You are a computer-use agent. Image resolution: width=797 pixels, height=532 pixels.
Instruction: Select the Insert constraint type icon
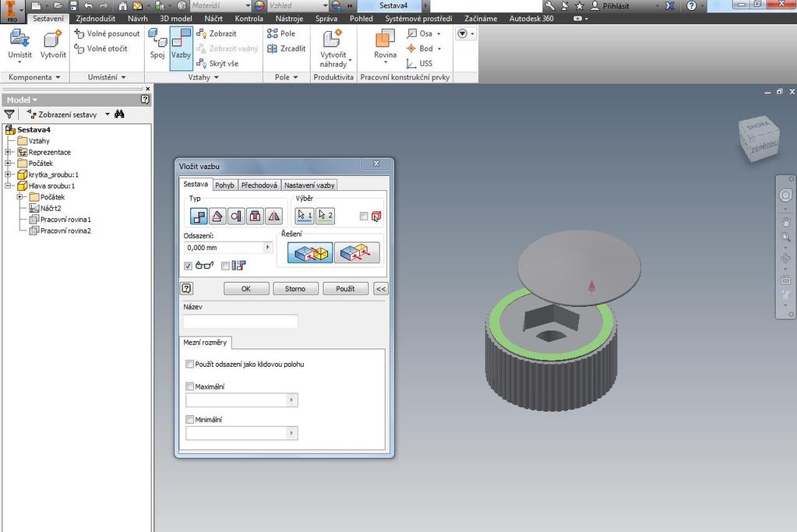pyautogui.click(x=255, y=216)
